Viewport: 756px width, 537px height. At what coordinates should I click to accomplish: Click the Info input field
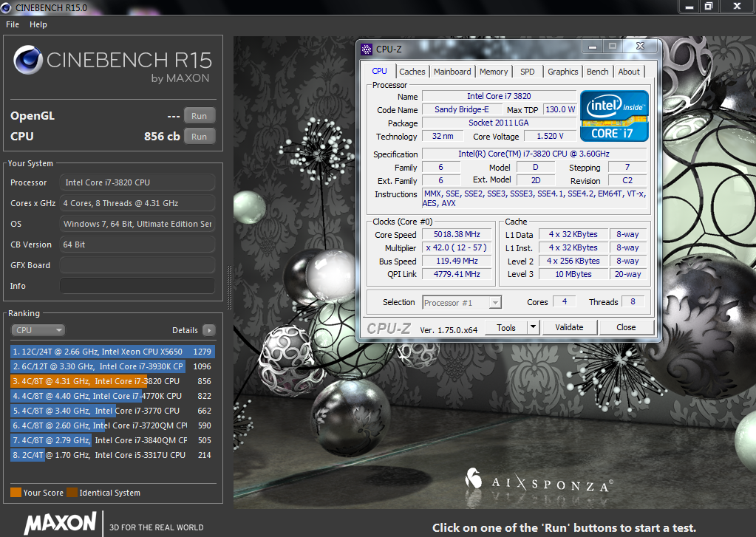click(137, 286)
